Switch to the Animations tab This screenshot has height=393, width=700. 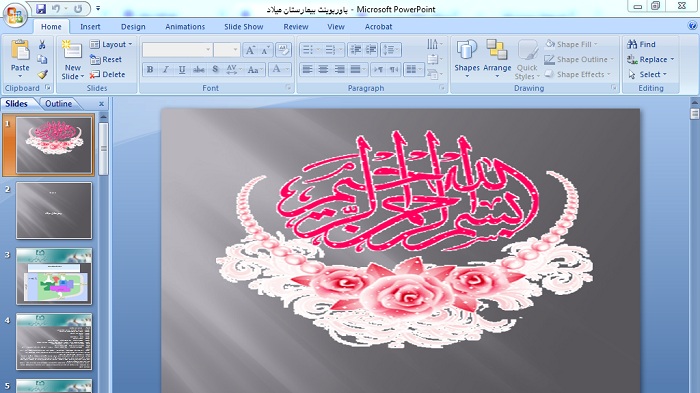(x=185, y=27)
